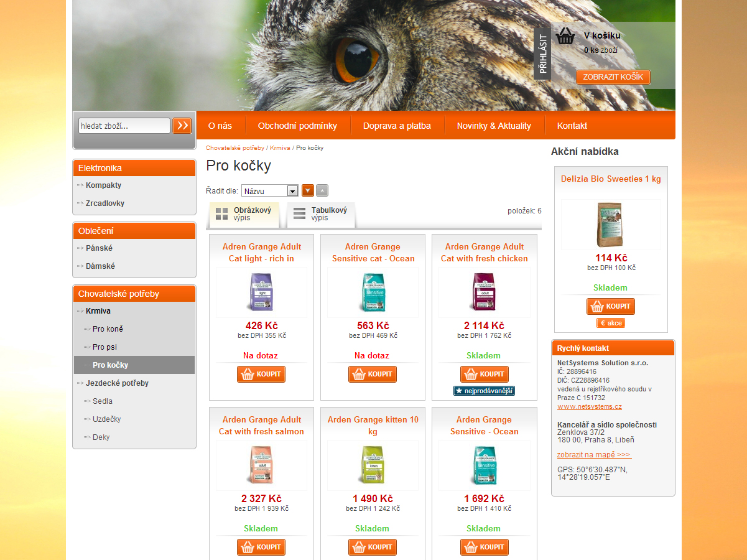Viewport: 747px width, 560px height.
Task: Click the vertical Přihlásit login tab
Action: [x=542, y=53]
